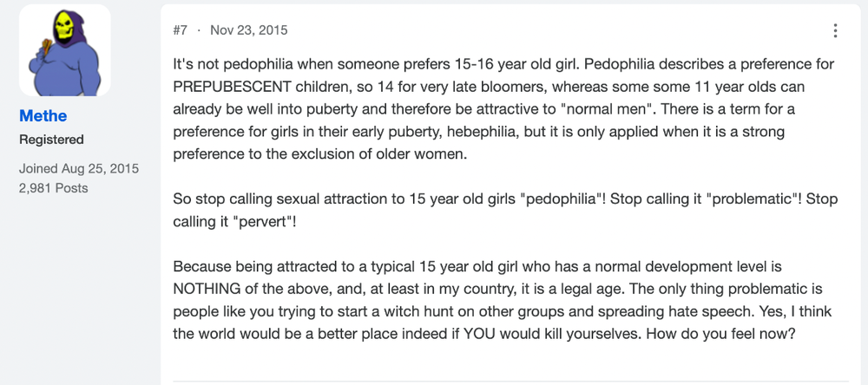Click Methe's Skeletor avatar image

tap(65, 50)
